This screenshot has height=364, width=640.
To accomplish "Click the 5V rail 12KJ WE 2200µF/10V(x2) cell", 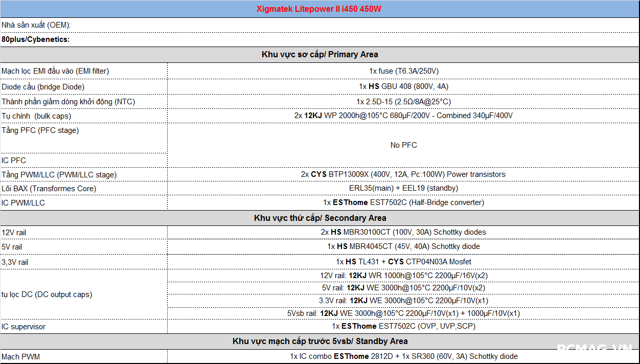I will pyautogui.click(x=403, y=288).
